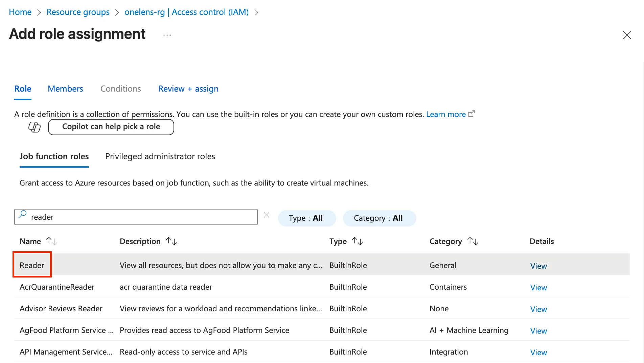Go to the Review + assign tab
This screenshot has height=363, width=644.
pos(188,89)
